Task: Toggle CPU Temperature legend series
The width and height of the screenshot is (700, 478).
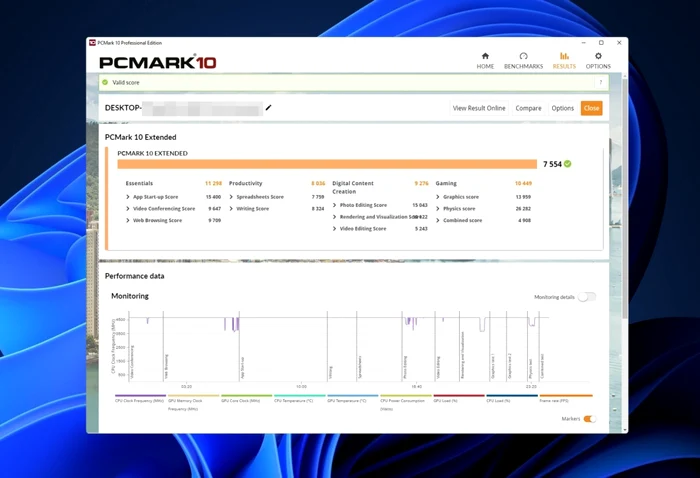Action: coord(299,399)
